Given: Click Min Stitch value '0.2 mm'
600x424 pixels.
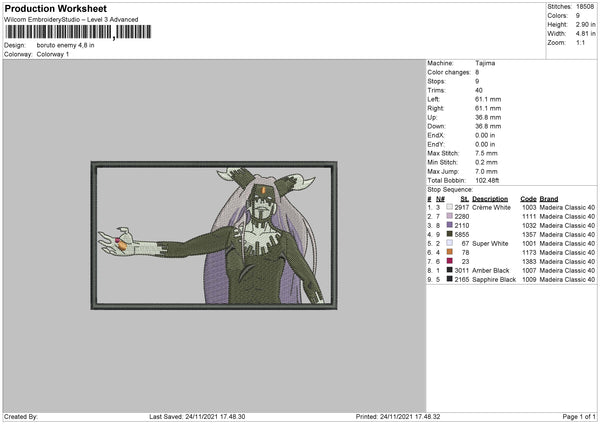Looking at the screenshot, I should [486, 162].
